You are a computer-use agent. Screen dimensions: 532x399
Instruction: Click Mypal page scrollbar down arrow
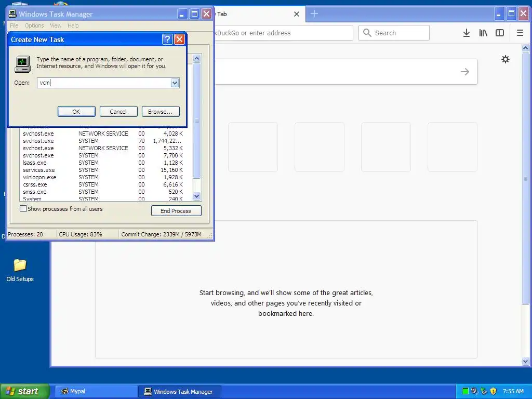point(525,362)
